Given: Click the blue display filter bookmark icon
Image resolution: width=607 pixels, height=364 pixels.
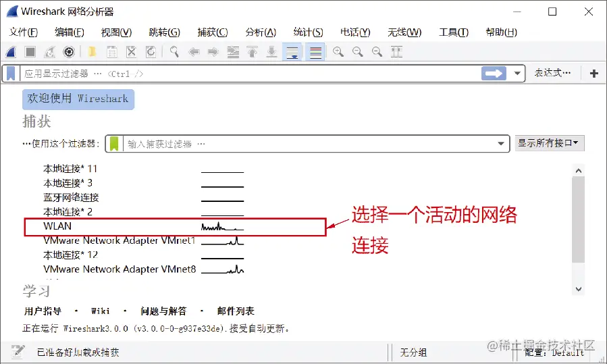Looking at the screenshot, I should coord(11,73).
